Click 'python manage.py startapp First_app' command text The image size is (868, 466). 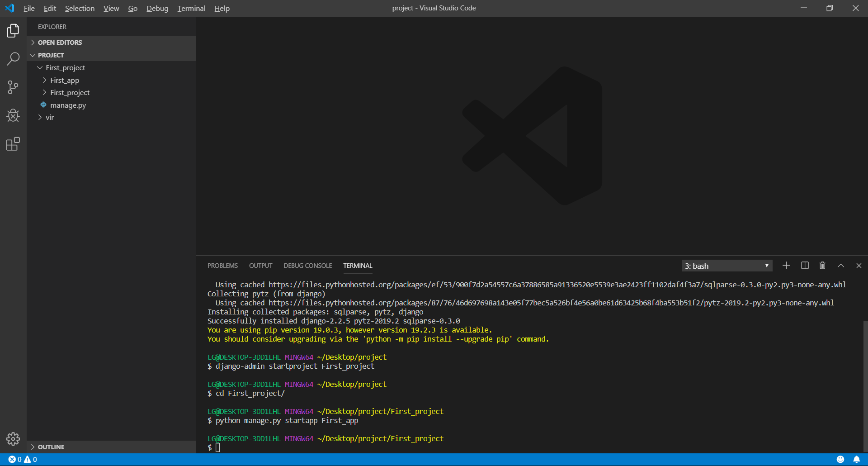pyautogui.click(x=287, y=420)
